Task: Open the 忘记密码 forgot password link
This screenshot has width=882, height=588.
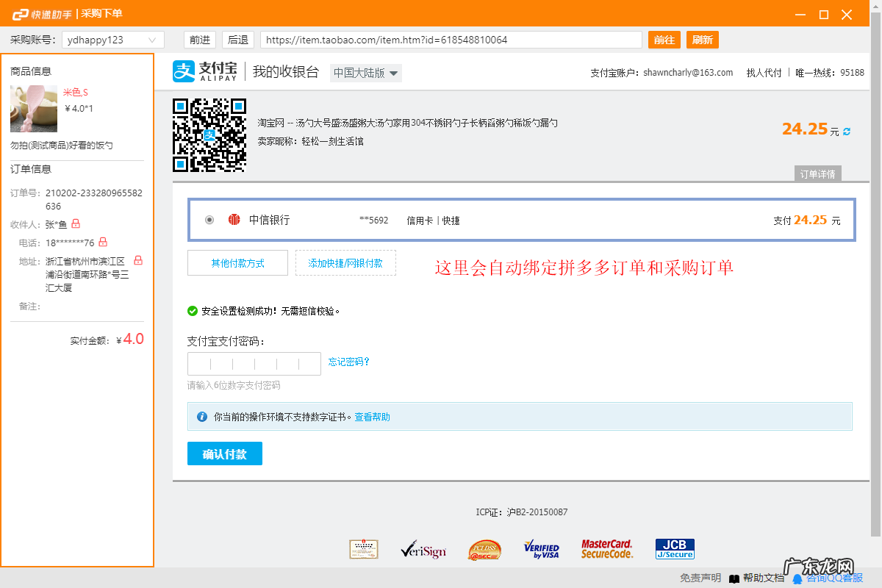Action: coord(349,362)
